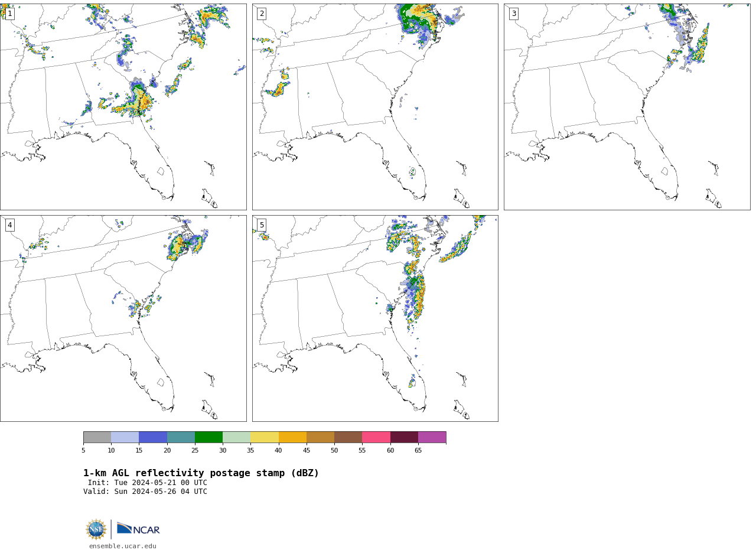Click the NSF logo icon
Image resolution: width=756 pixels, height=553 pixels.
point(96,529)
